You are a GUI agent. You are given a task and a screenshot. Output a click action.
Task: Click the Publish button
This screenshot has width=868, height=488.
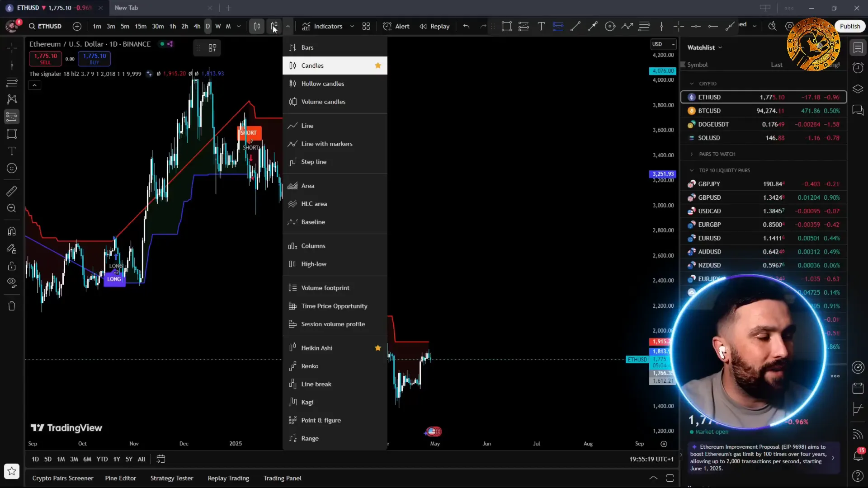[849, 26]
